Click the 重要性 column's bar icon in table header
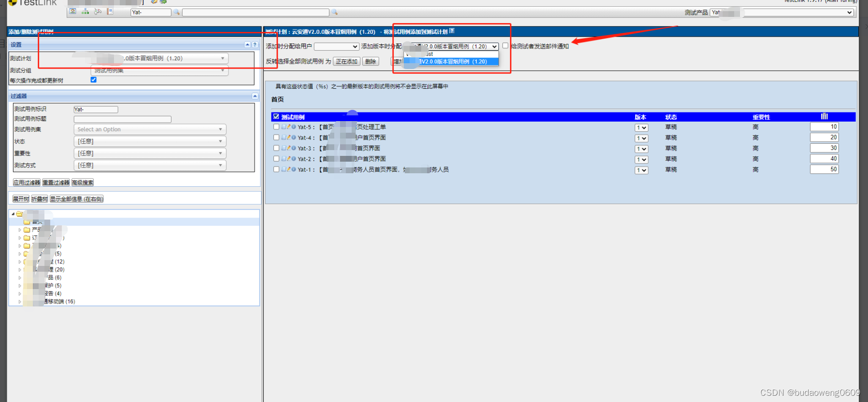 coord(824,116)
